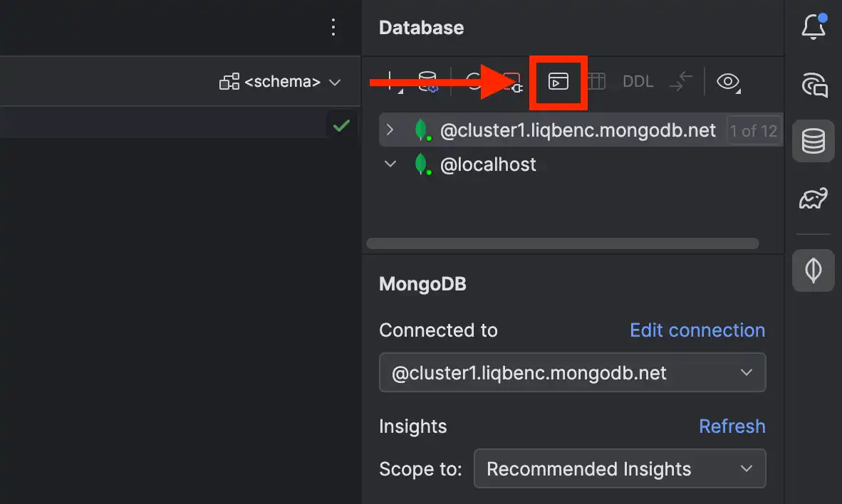Collapse the @localhost connection tree
Image resolution: width=842 pixels, height=504 pixels.
[x=390, y=164]
